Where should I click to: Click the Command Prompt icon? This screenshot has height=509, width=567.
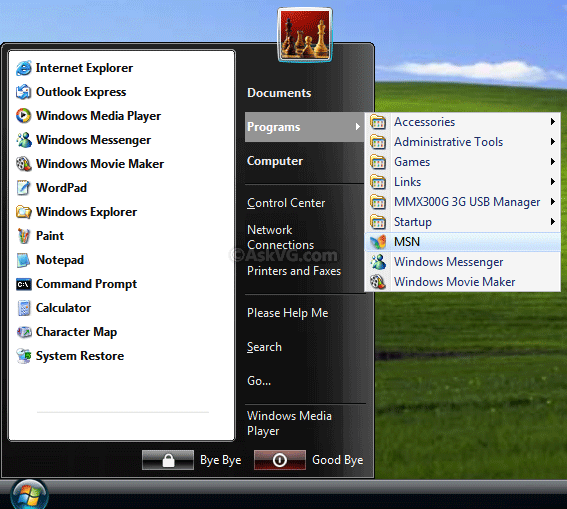tap(24, 284)
